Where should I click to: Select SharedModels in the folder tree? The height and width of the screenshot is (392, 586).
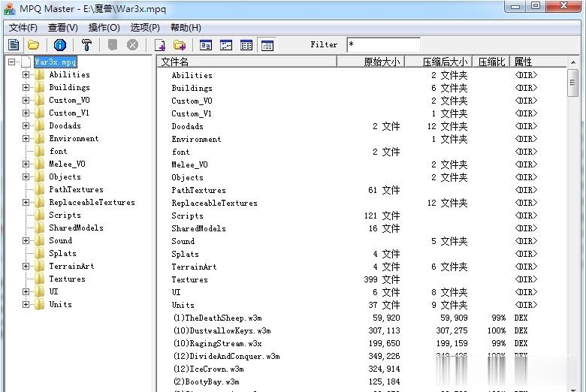click(x=76, y=228)
